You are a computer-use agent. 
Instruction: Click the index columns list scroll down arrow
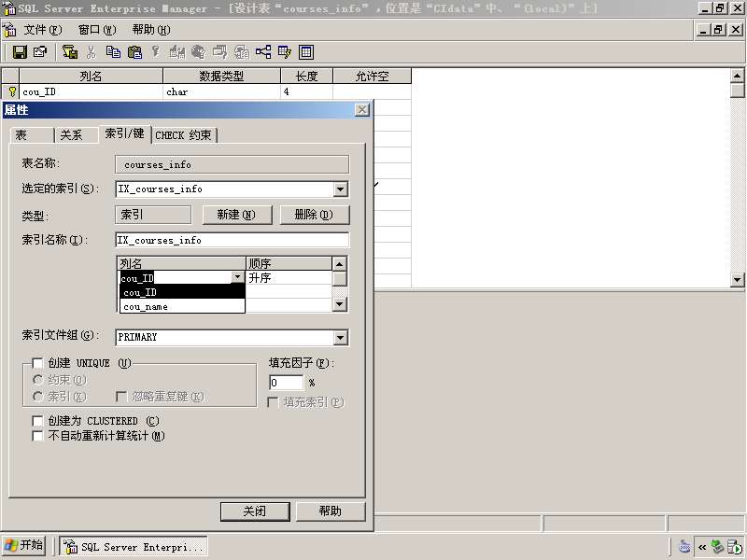click(x=339, y=304)
